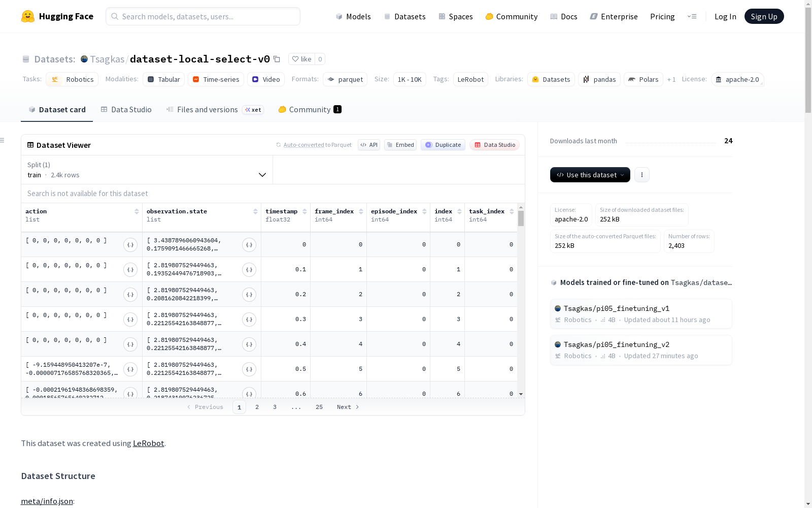Image resolution: width=812 pixels, height=508 pixels.
Task: Expand observation.state JSON in timestamp 0.2 row
Action: coord(249,295)
